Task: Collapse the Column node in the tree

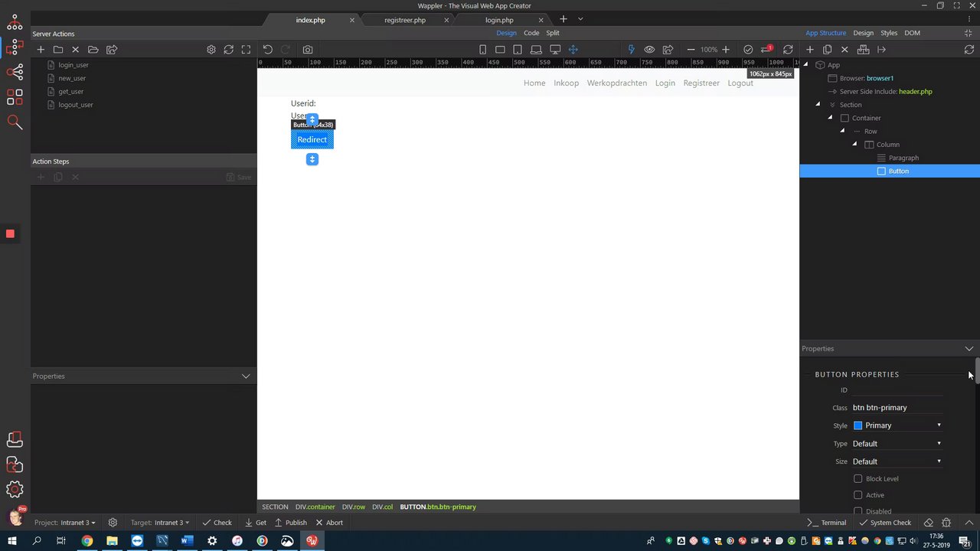Action: 855,145
